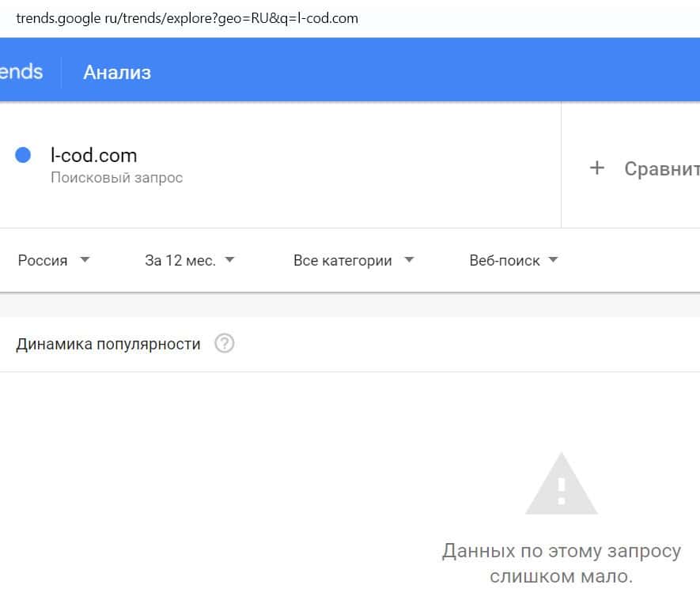Choose search type via Веб-поиск
The height and width of the screenshot is (596, 700).
pyautogui.click(x=505, y=260)
